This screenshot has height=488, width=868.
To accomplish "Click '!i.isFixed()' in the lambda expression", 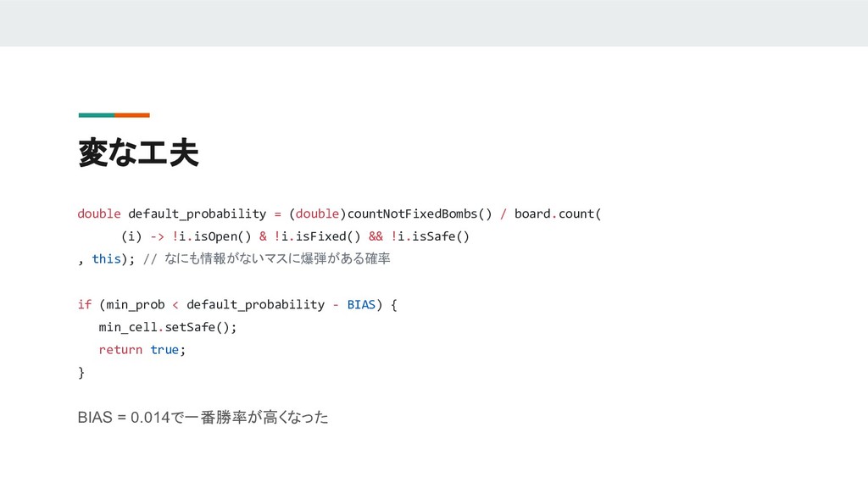I will 317,237.
